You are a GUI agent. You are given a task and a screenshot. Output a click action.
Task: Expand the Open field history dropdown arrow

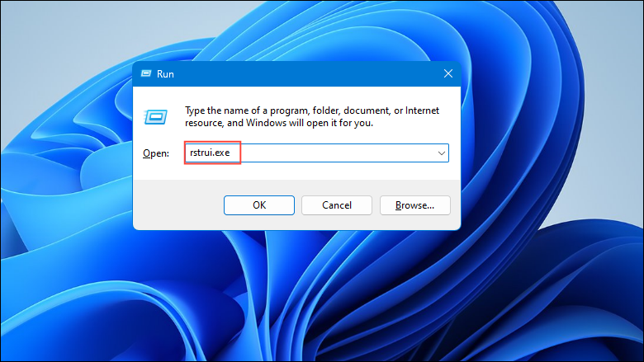click(442, 153)
